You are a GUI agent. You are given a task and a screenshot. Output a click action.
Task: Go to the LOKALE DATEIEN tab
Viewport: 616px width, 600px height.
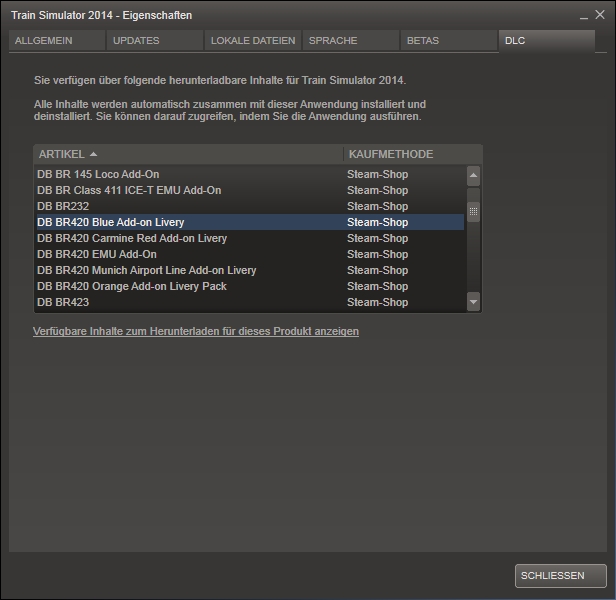click(253, 40)
